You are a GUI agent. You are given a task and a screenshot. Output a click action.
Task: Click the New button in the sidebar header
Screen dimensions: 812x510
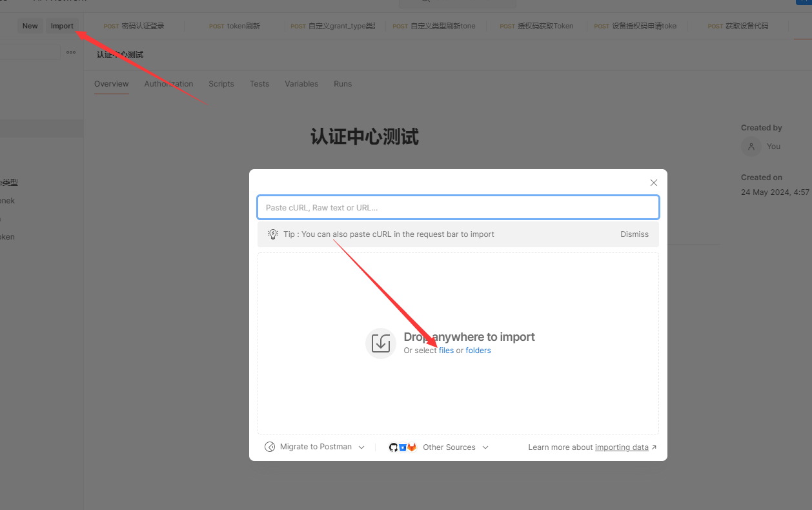tap(30, 26)
